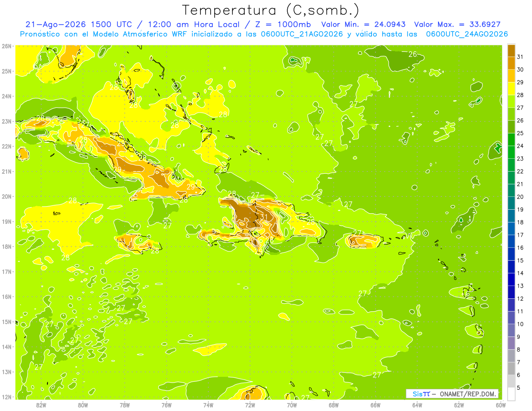Select the "0600UTC_24AGO2026" valid-until time

click(467, 34)
